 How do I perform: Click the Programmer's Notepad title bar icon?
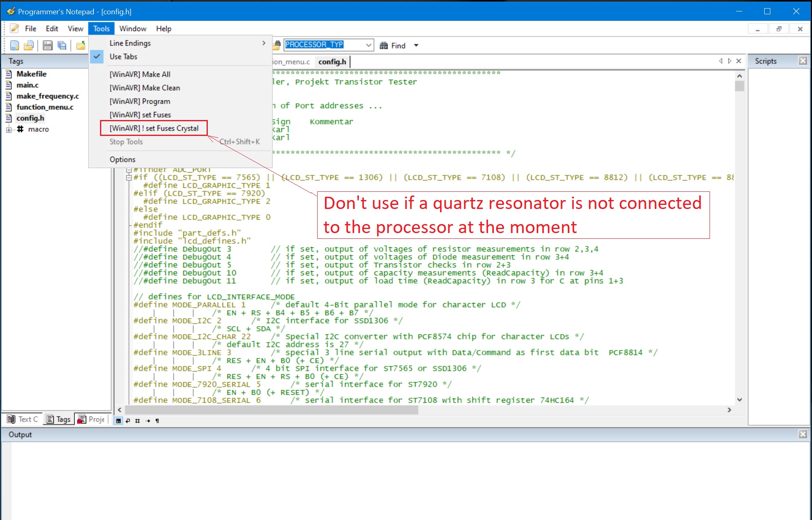11,11
